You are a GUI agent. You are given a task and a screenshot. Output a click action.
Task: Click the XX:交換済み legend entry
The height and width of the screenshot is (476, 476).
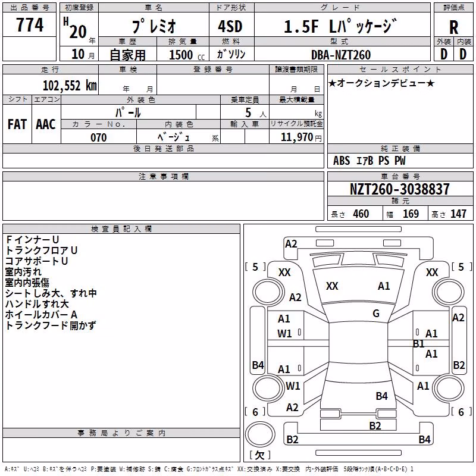click(x=255, y=469)
